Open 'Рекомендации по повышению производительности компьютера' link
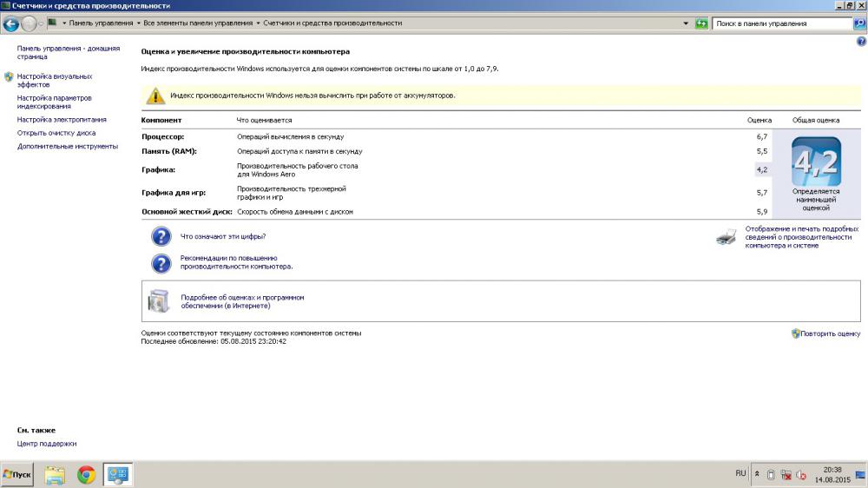This screenshot has height=488, width=868. (236, 262)
